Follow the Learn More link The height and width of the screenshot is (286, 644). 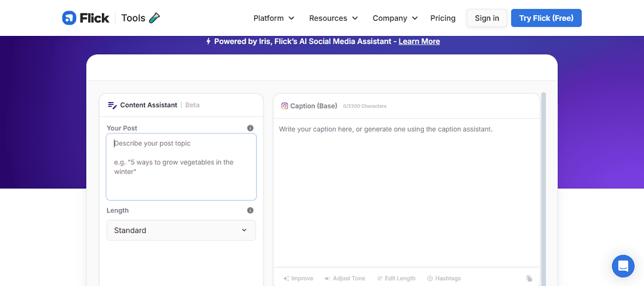[x=419, y=42]
